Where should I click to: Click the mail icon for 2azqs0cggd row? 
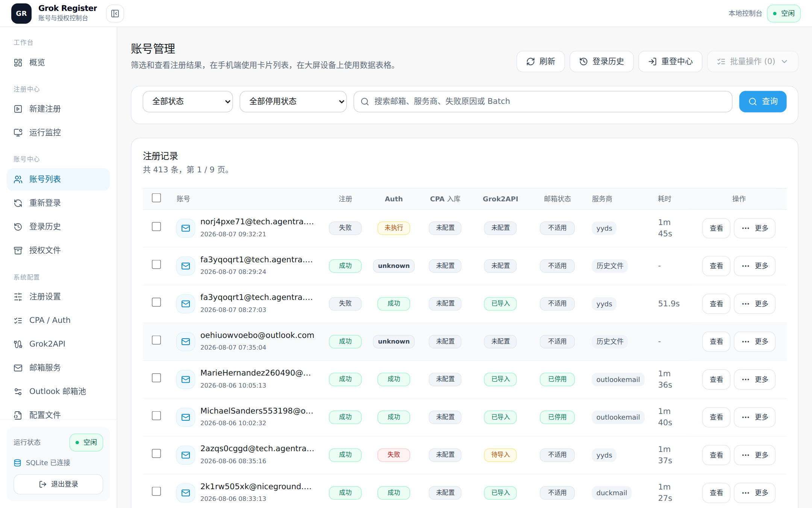pyautogui.click(x=186, y=455)
